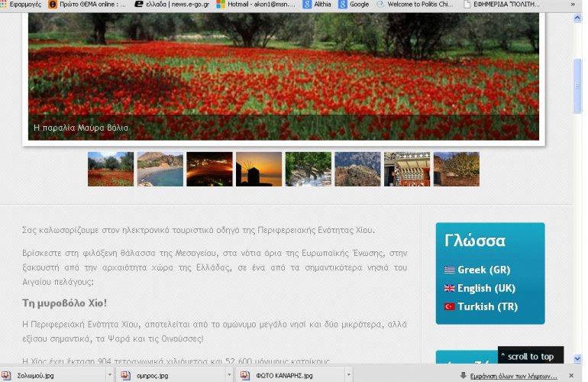
Task: Close the downloads bar
Action: 571,375
